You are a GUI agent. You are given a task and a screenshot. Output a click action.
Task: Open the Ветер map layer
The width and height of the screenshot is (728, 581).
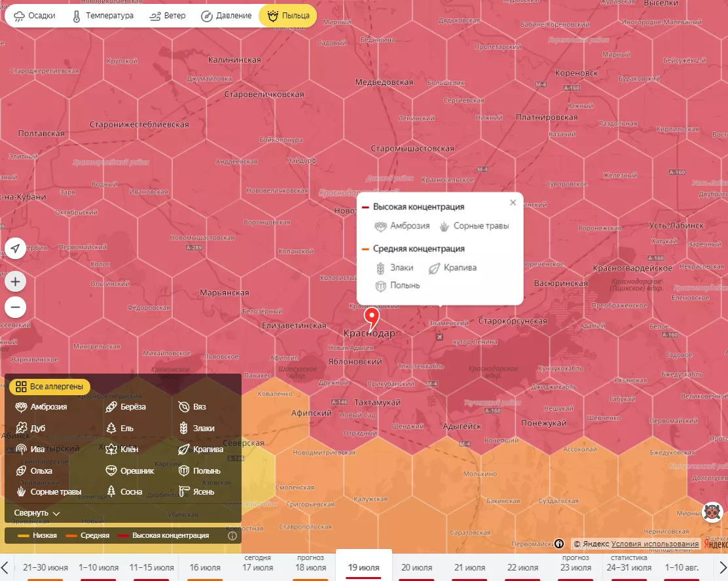168,16
